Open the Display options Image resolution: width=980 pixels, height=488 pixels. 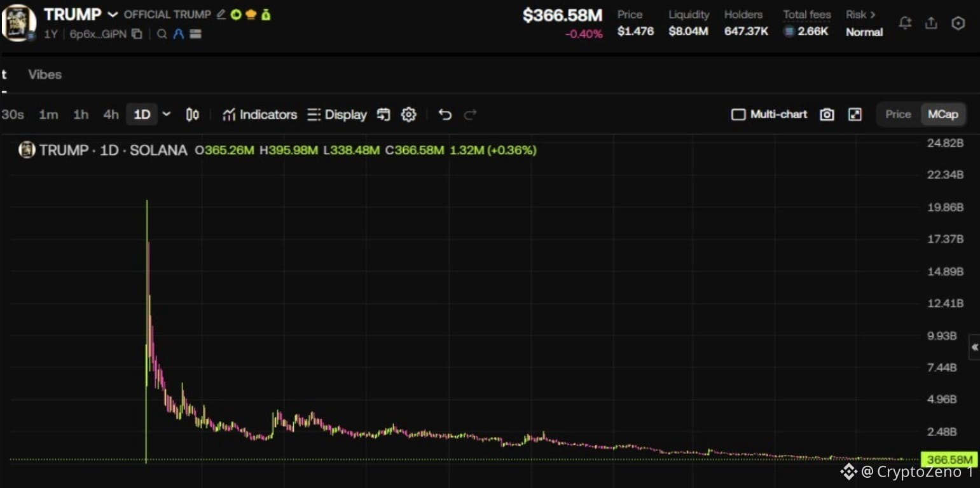[x=337, y=114]
